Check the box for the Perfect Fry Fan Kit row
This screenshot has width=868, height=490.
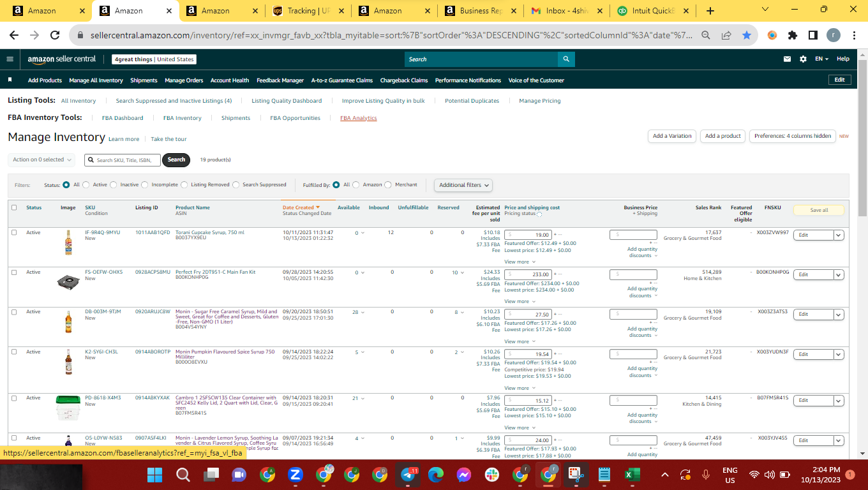(x=14, y=272)
